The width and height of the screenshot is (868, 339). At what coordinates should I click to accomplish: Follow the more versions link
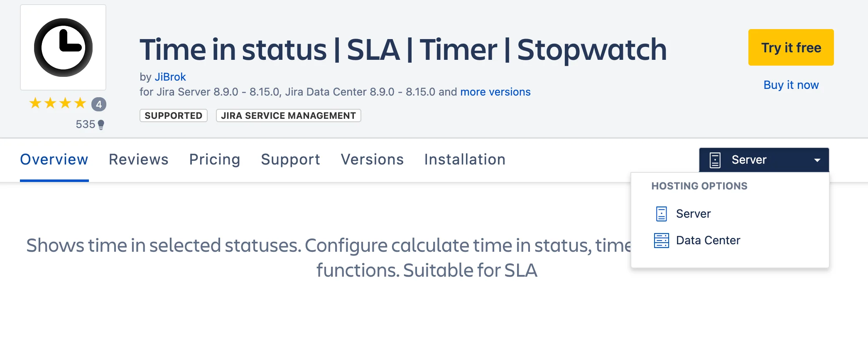pyautogui.click(x=495, y=92)
